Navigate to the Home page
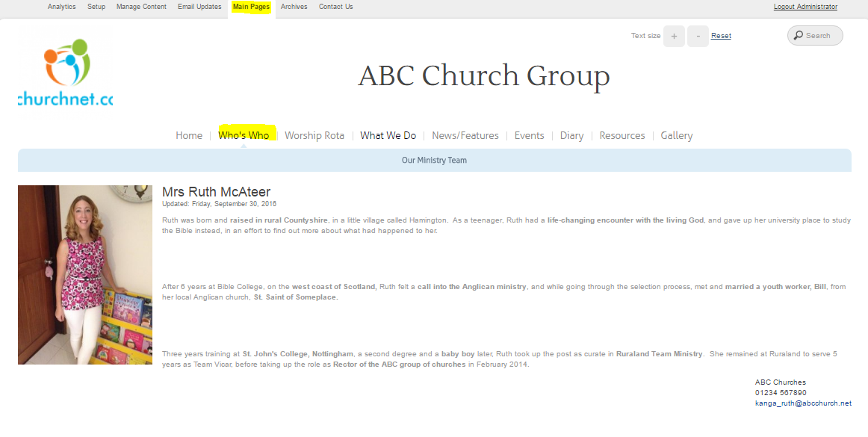This screenshot has width=868, height=437. 189,135
